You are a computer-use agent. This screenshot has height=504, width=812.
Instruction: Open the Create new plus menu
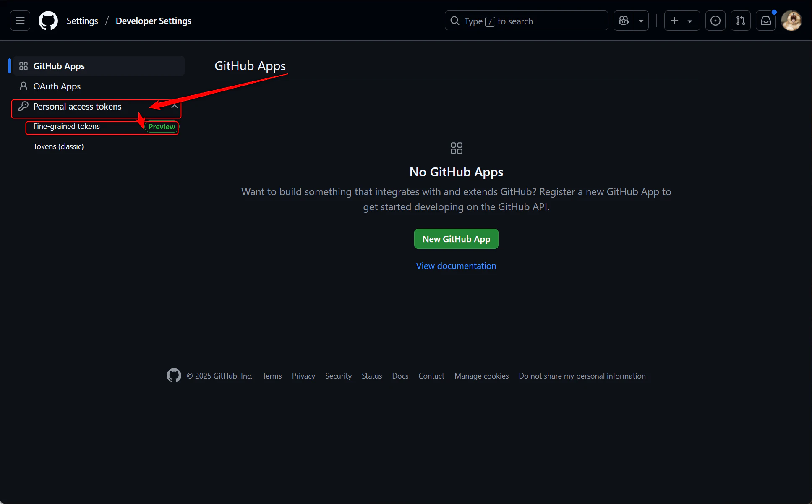pos(682,21)
